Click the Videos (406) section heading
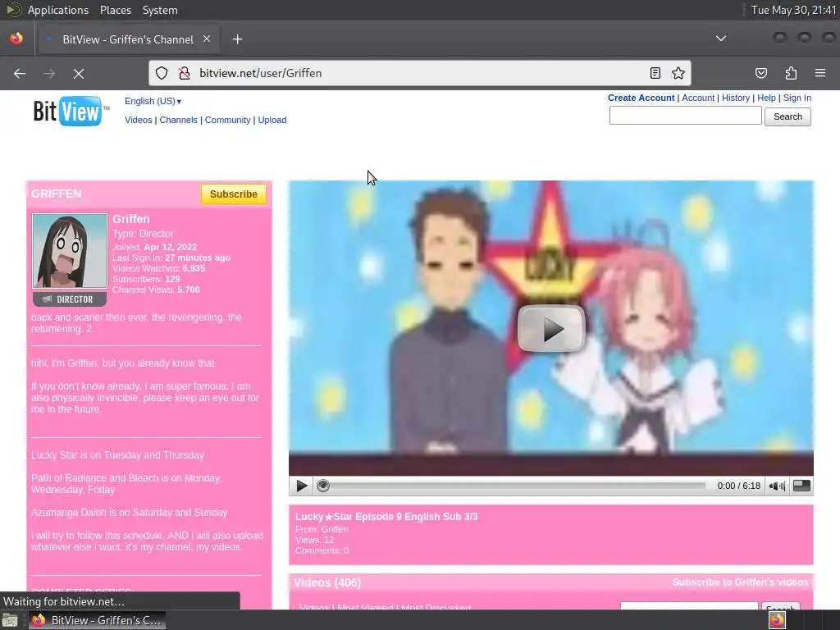The image size is (840, 630). point(327,583)
